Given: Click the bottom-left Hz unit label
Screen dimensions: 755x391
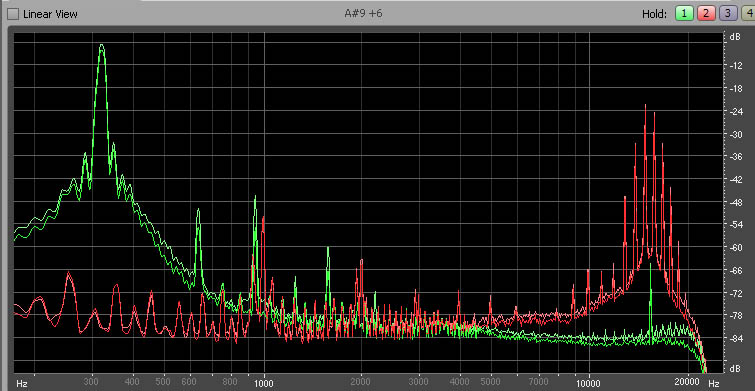Looking at the screenshot, I should click(x=22, y=384).
